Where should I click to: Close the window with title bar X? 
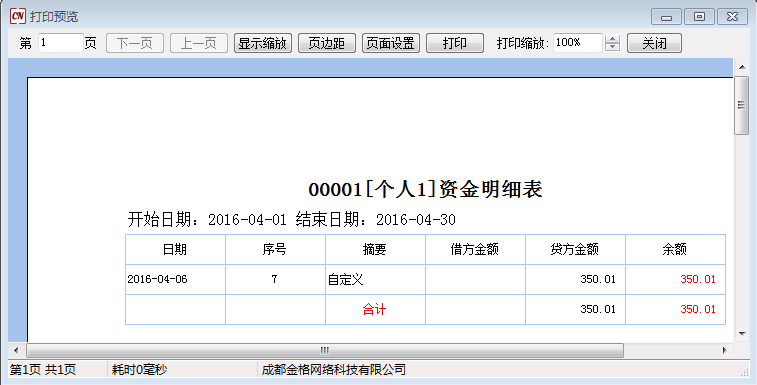(732, 17)
